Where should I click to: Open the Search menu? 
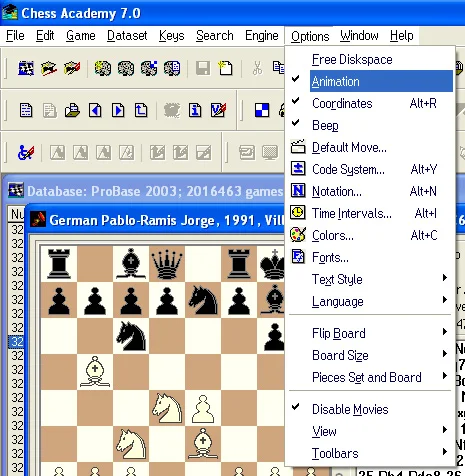215,35
